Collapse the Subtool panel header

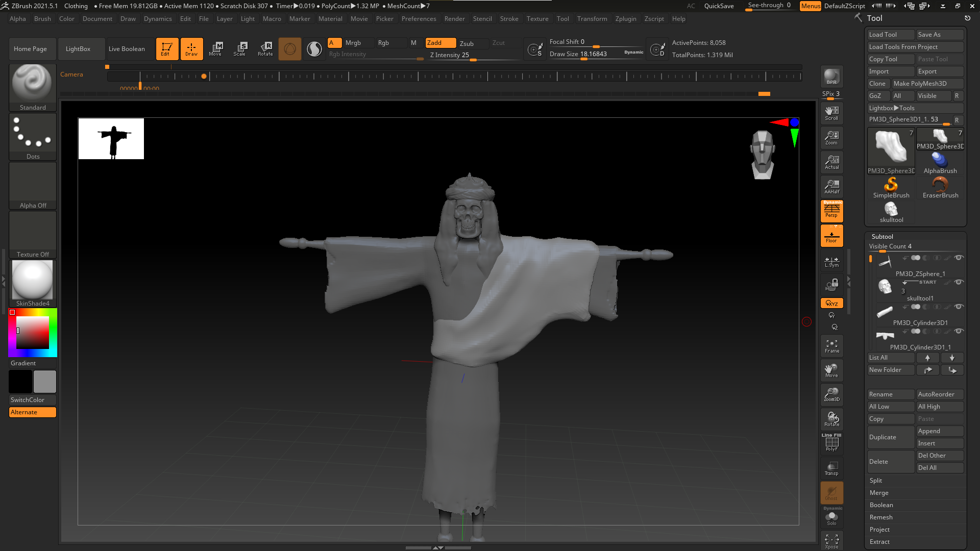tap(882, 237)
